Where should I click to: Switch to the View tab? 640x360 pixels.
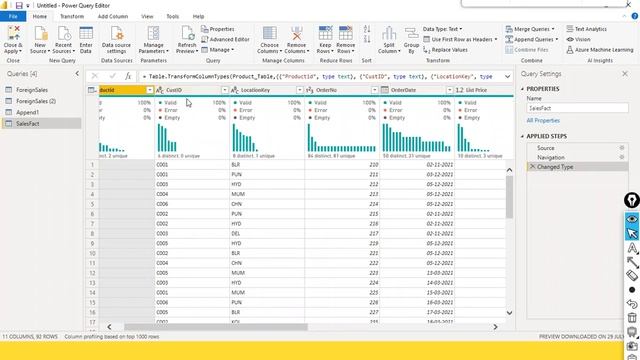point(147,16)
